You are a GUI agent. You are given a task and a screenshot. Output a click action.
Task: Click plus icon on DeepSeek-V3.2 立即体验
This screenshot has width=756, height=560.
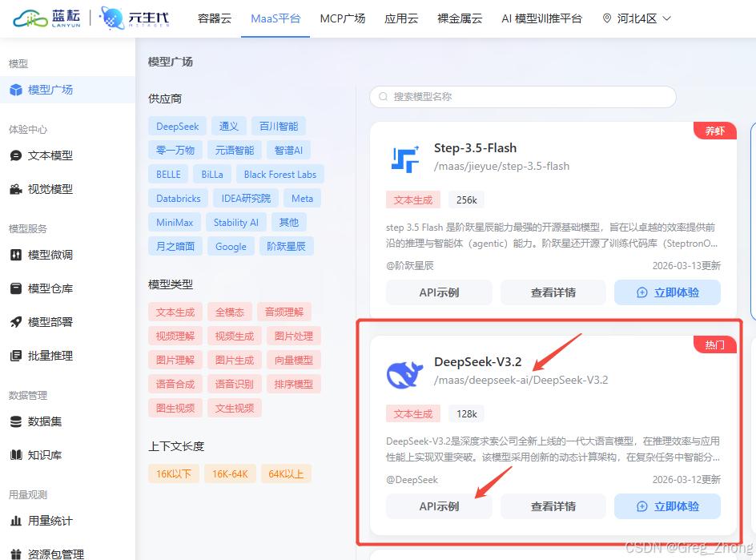pyautogui.click(x=642, y=506)
